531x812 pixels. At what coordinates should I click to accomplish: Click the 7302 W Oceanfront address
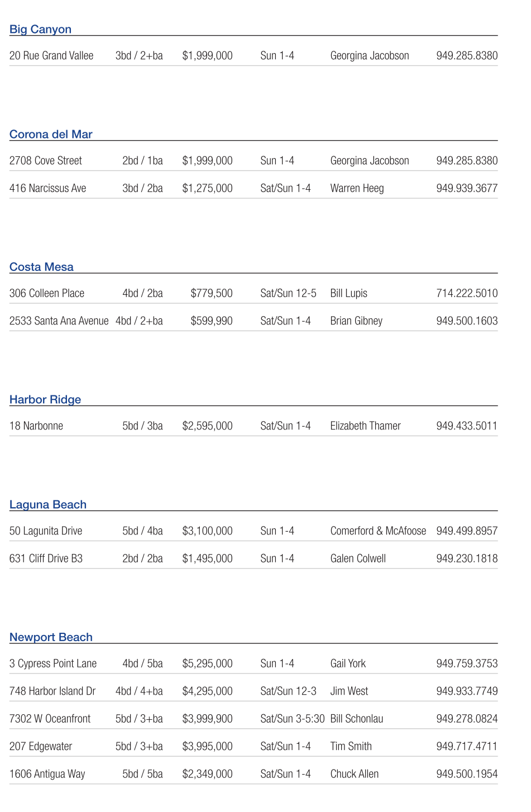pyautogui.click(x=50, y=719)
